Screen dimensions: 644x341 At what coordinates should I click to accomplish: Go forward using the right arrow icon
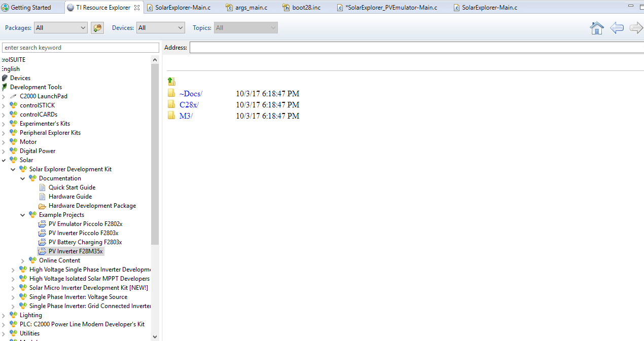[x=636, y=28]
